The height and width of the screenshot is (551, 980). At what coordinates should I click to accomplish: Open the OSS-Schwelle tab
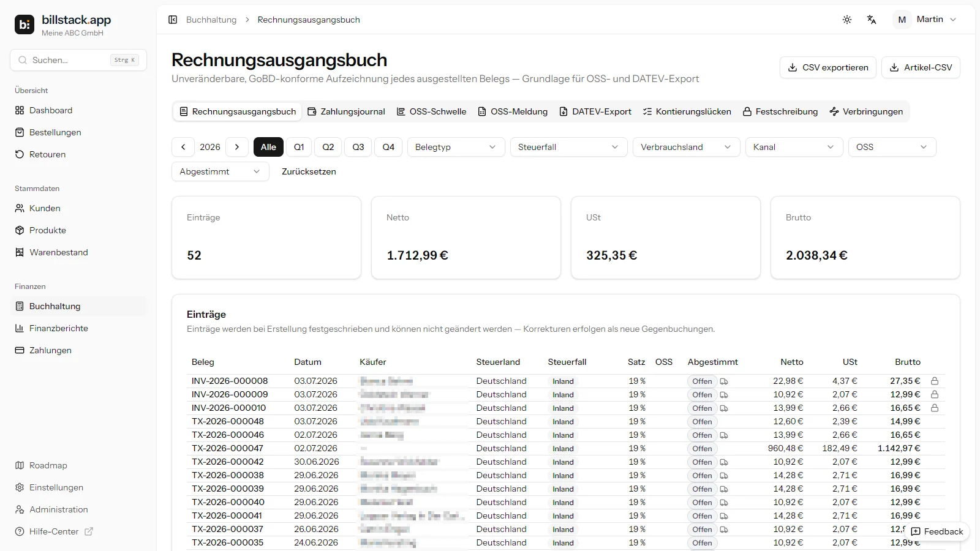(x=431, y=111)
